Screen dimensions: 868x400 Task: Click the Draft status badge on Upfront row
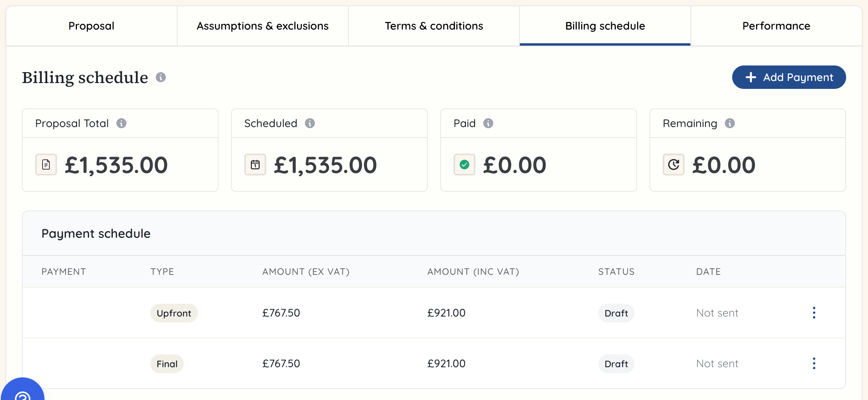616,313
